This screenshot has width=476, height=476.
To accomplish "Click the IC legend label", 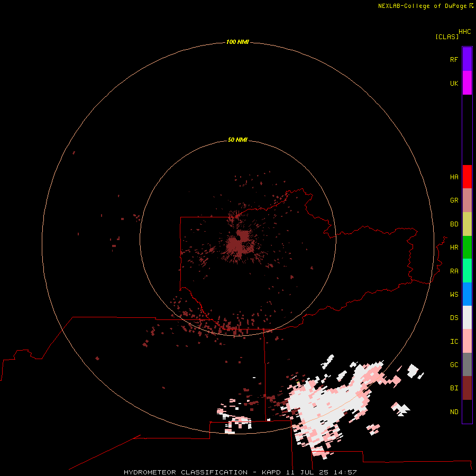I will 454,342.
